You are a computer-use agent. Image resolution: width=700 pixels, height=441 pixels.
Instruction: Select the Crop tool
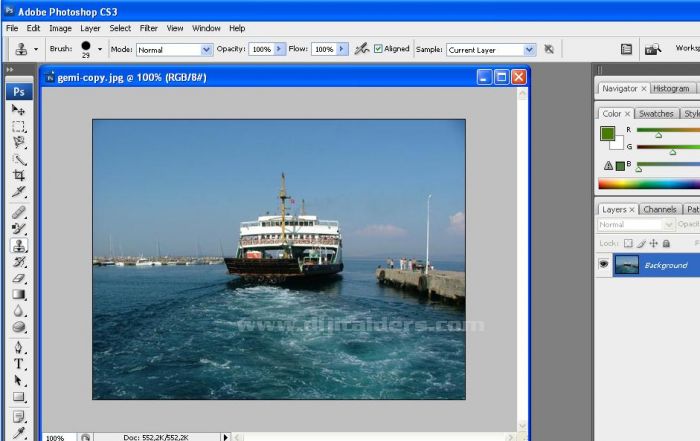[x=18, y=175]
